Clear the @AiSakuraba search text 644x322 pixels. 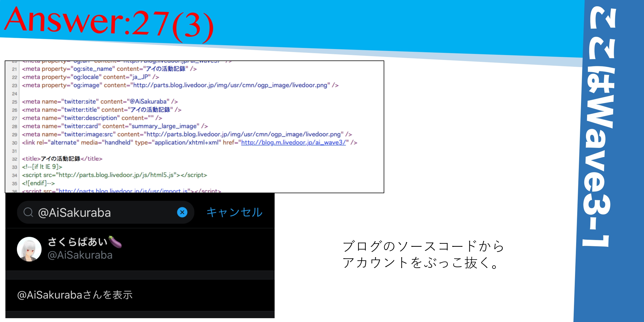tap(182, 212)
